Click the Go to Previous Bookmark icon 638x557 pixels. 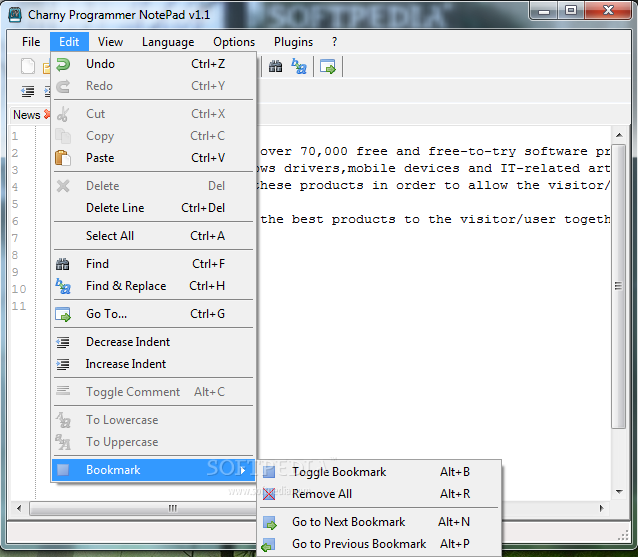click(269, 544)
